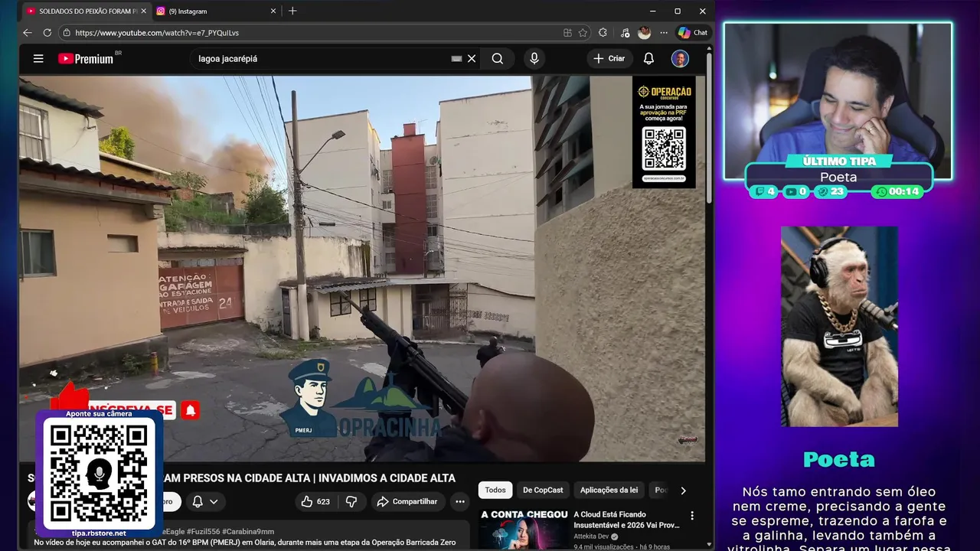980x551 pixels.
Task: Add page to favorites star icon
Action: pos(583,33)
